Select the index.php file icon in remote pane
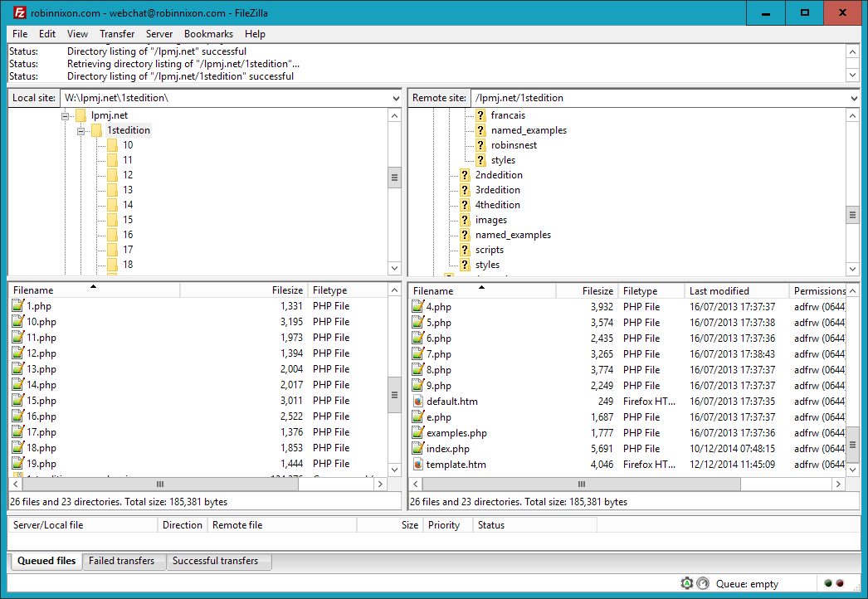Viewport: 868px width, 599px height. (x=417, y=448)
